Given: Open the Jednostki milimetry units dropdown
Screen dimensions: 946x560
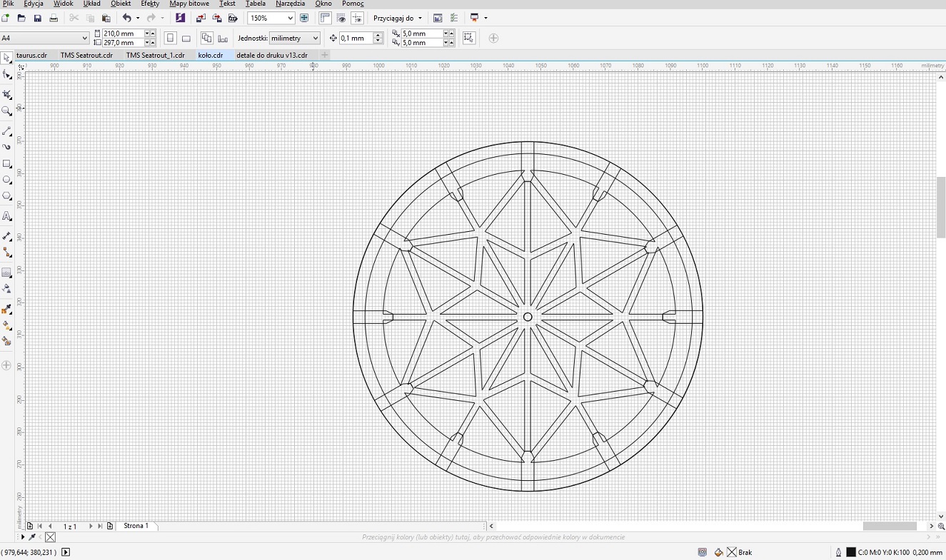Looking at the screenshot, I should (x=316, y=39).
